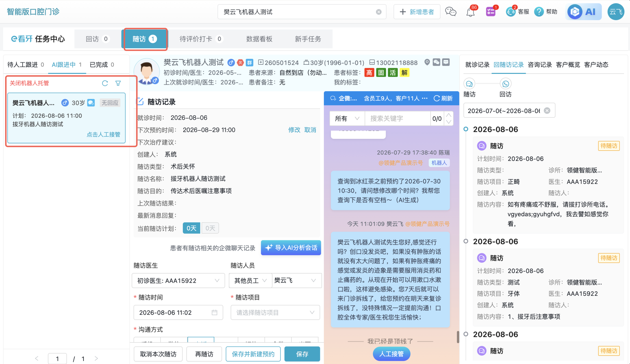Select the blue 0天 follow-up plan
This screenshot has height=364, width=630.
point(191,228)
